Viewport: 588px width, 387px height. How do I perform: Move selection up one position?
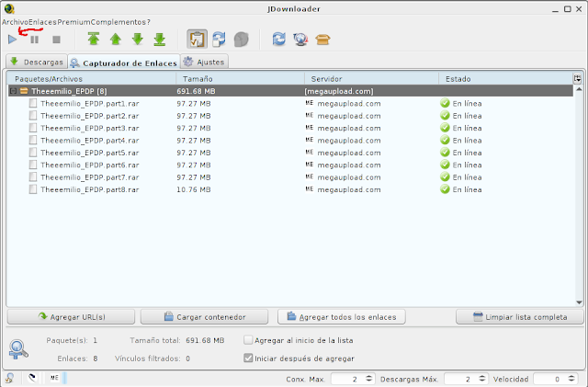116,39
